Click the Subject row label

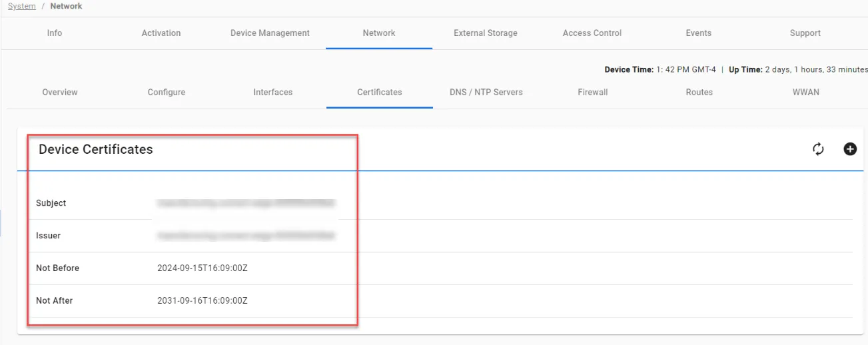pos(51,203)
